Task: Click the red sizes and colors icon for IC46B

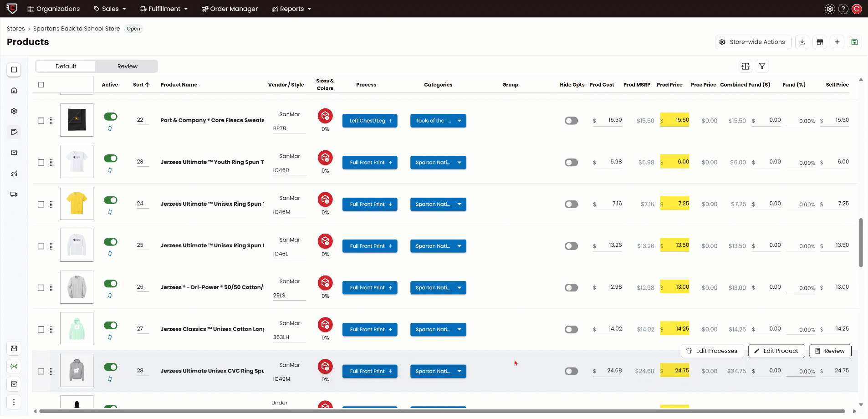Action: pyautogui.click(x=325, y=158)
